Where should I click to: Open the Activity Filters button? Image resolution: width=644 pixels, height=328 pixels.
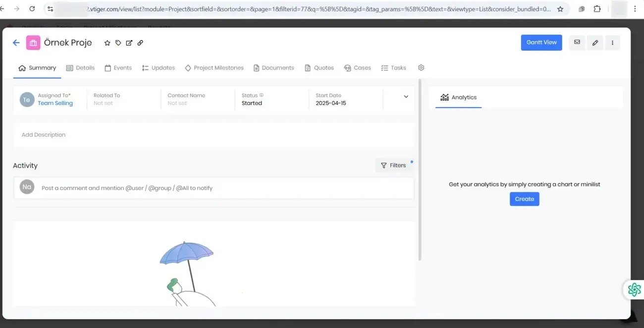(393, 165)
